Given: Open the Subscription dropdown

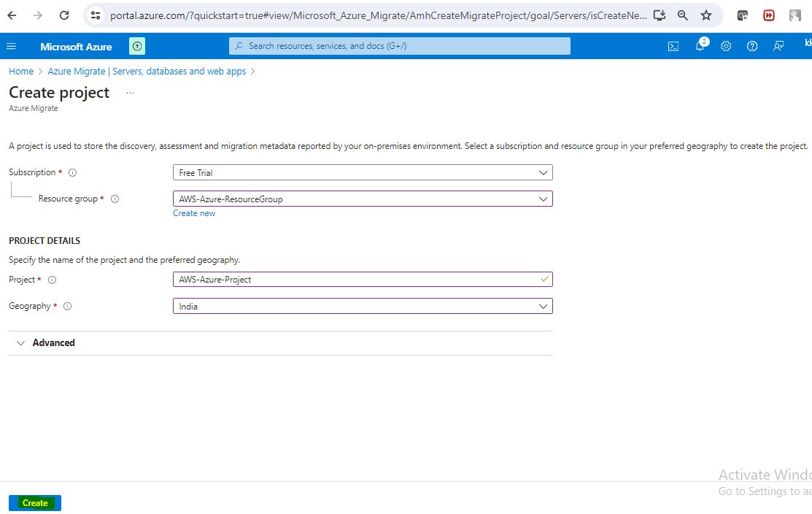Looking at the screenshot, I should tap(362, 173).
